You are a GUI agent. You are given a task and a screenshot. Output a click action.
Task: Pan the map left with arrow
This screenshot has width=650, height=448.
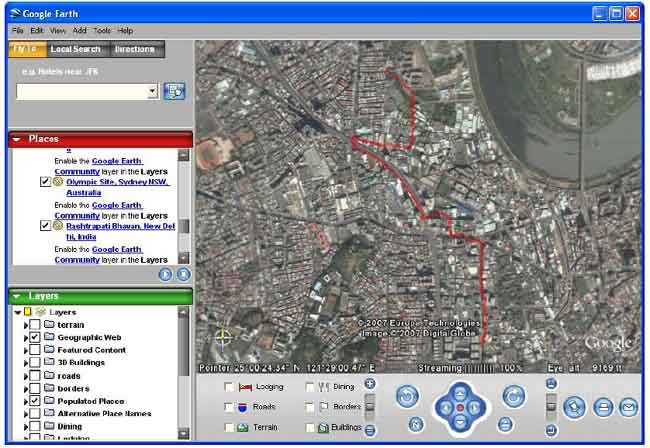[445, 408]
